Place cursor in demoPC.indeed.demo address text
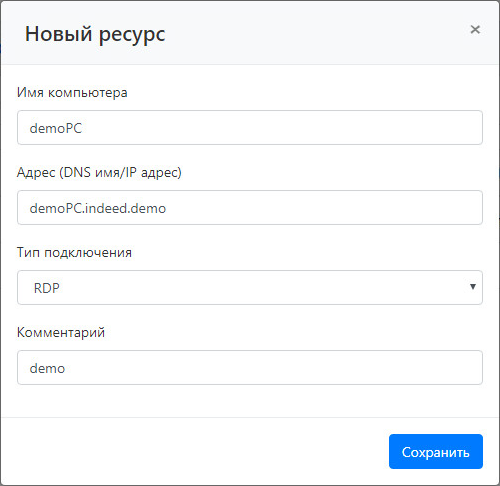500x486 pixels. (x=98, y=208)
